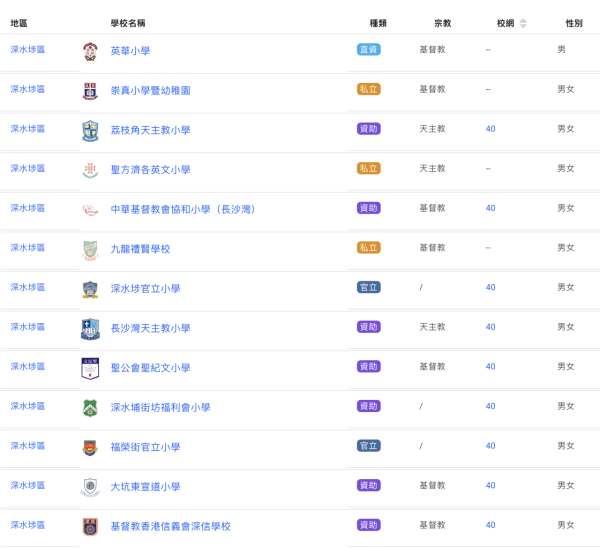The height and width of the screenshot is (548, 600).
Task: Click school net 40 for 深水埗官立小學
Action: pyautogui.click(x=490, y=287)
